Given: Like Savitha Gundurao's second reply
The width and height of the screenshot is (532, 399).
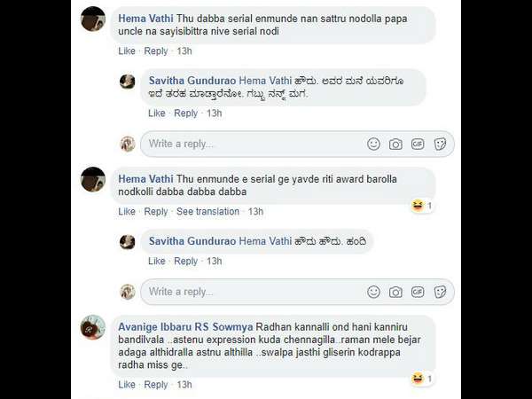Looking at the screenshot, I should click(156, 261).
